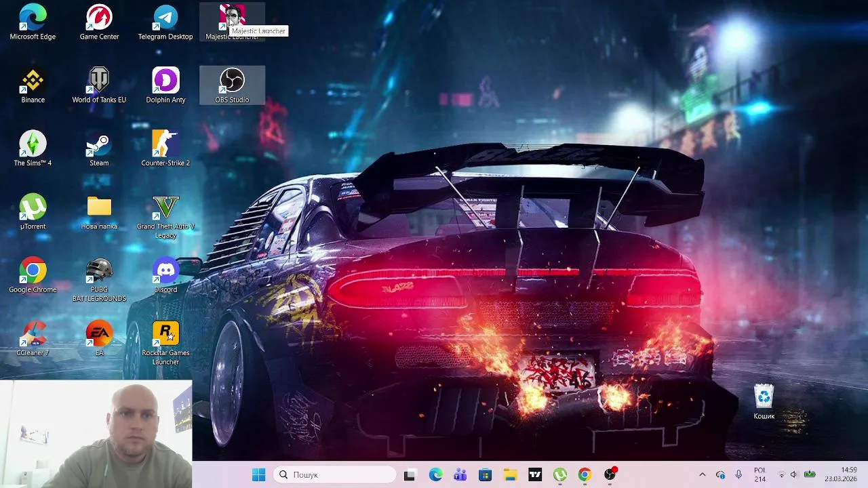Open Microsoft Edge desktop shortcut
This screenshot has width=868, height=488.
pos(33,22)
